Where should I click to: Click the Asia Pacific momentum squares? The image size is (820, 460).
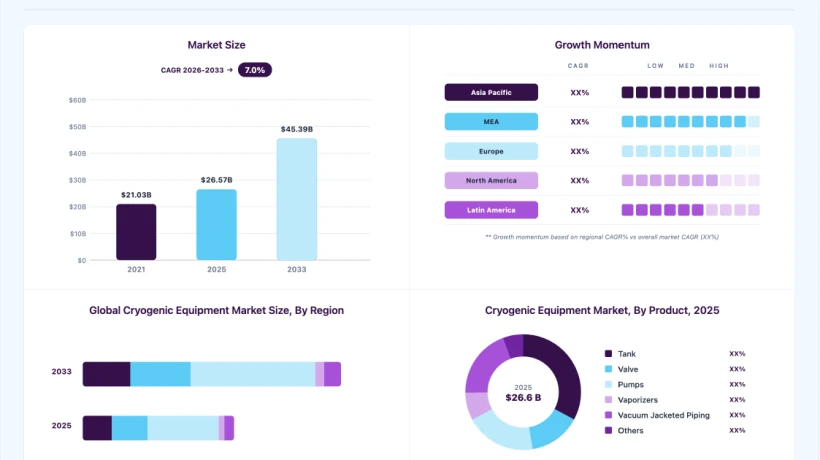pos(690,93)
